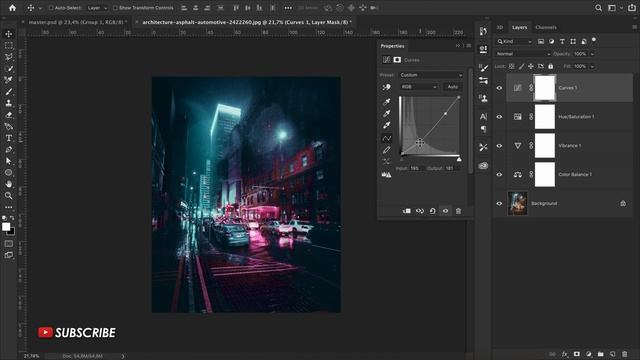Hide the Curves 1 layer
Image resolution: width=640 pixels, height=360 pixels.
click(x=499, y=88)
